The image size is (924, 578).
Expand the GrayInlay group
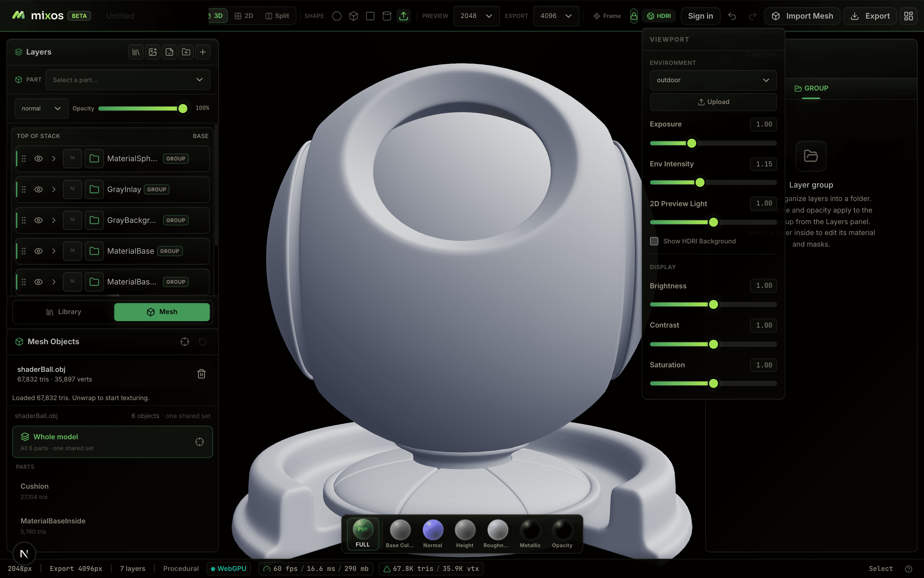click(54, 189)
